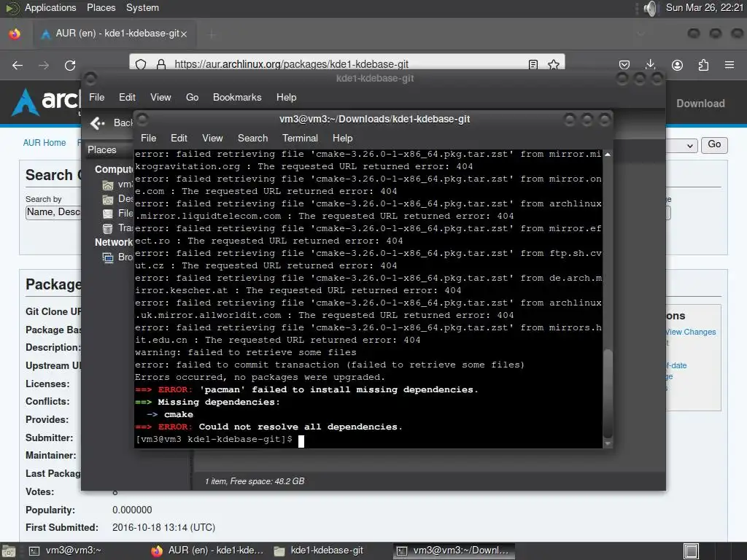Screen dimensions: 747x560
Task: Click the padlock icon in address bar
Action: pyautogui.click(x=161, y=64)
